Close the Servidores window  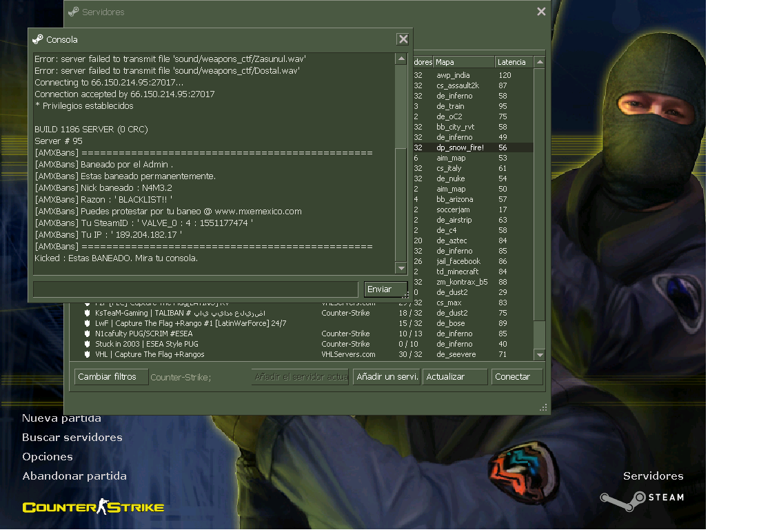[x=541, y=11]
